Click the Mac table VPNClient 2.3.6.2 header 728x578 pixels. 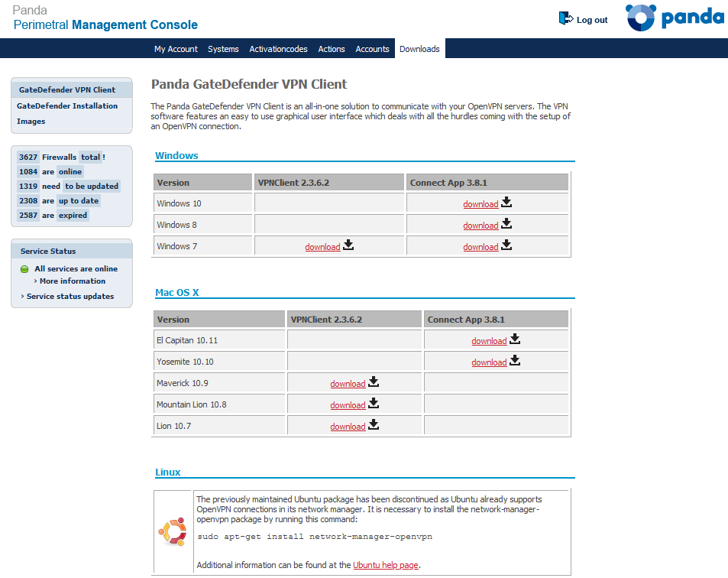coord(354,320)
